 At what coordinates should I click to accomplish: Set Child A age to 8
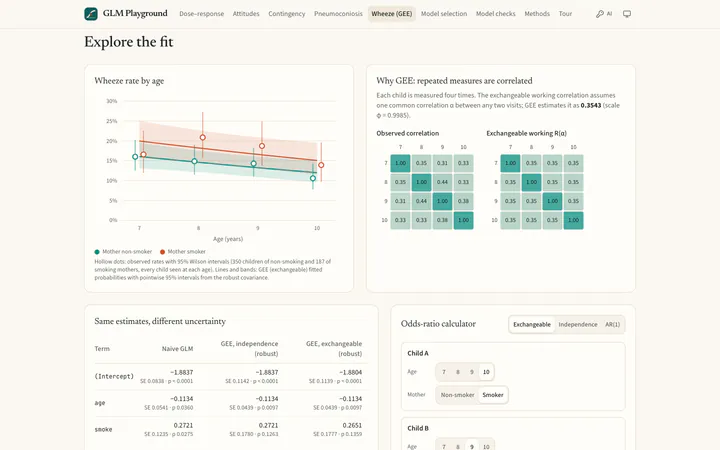point(458,372)
